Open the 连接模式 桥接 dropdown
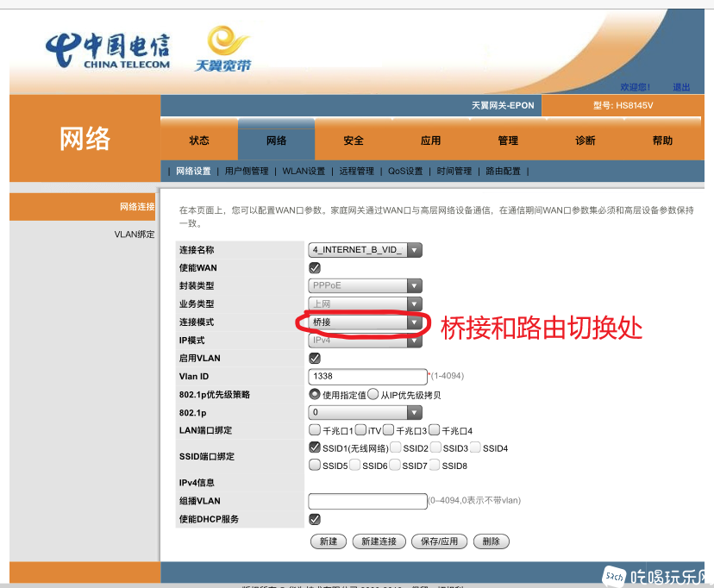 pos(366,322)
